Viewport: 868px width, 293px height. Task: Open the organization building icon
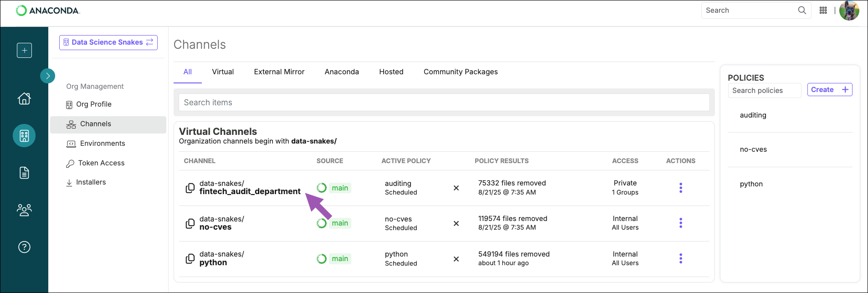point(24,135)
